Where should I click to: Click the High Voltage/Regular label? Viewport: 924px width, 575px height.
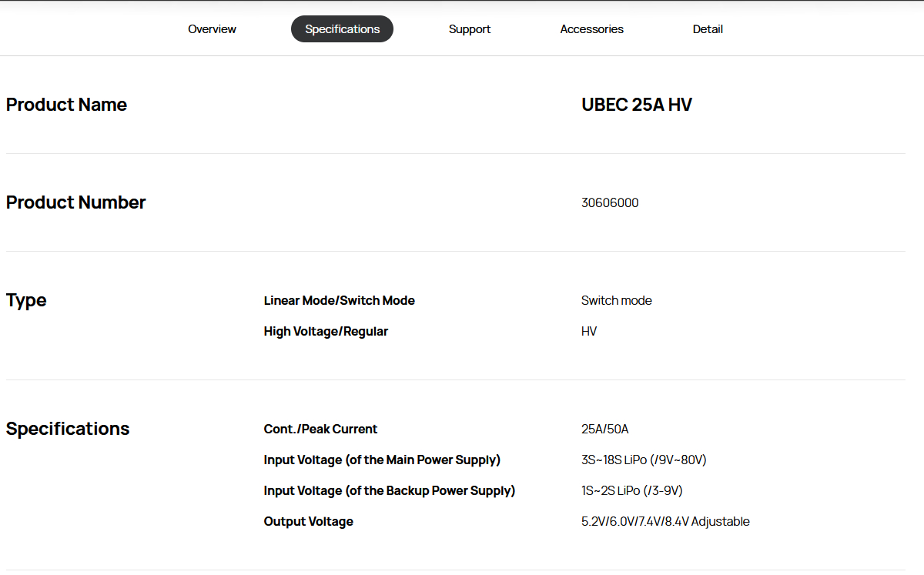326,332
